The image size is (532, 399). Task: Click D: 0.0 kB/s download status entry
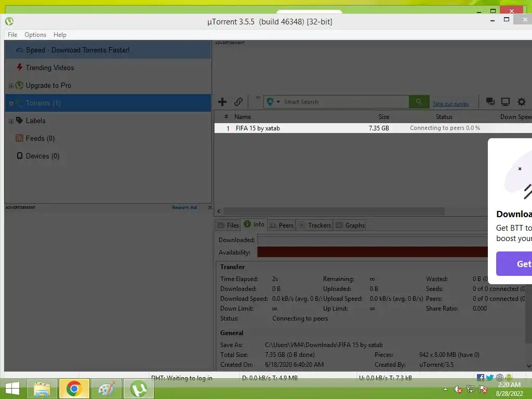coord(270,378)
